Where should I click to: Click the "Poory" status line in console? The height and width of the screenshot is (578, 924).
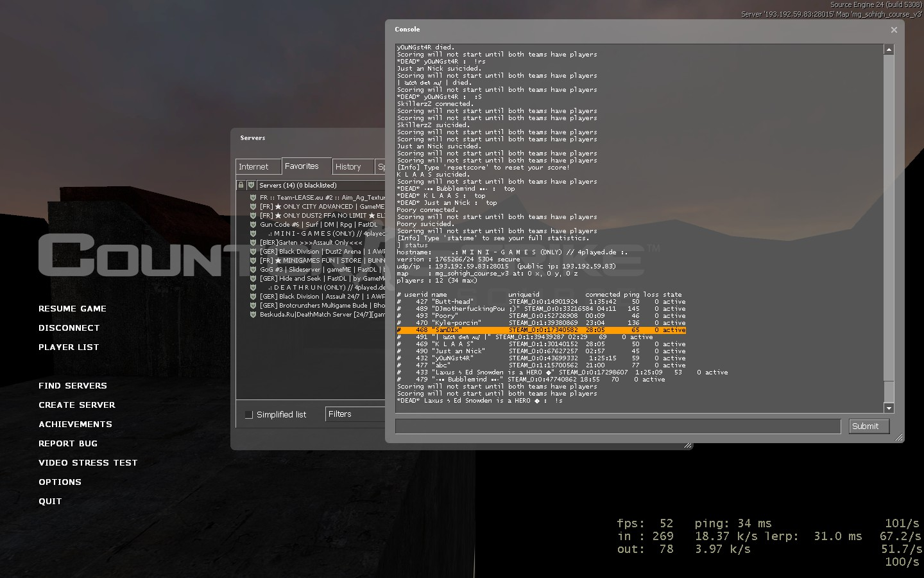coord(541,316)
